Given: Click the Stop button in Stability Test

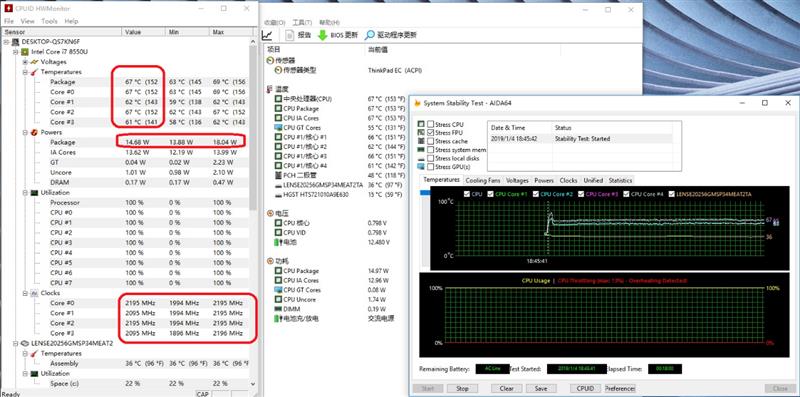Looking at the screenshot, I should (462, 388).
